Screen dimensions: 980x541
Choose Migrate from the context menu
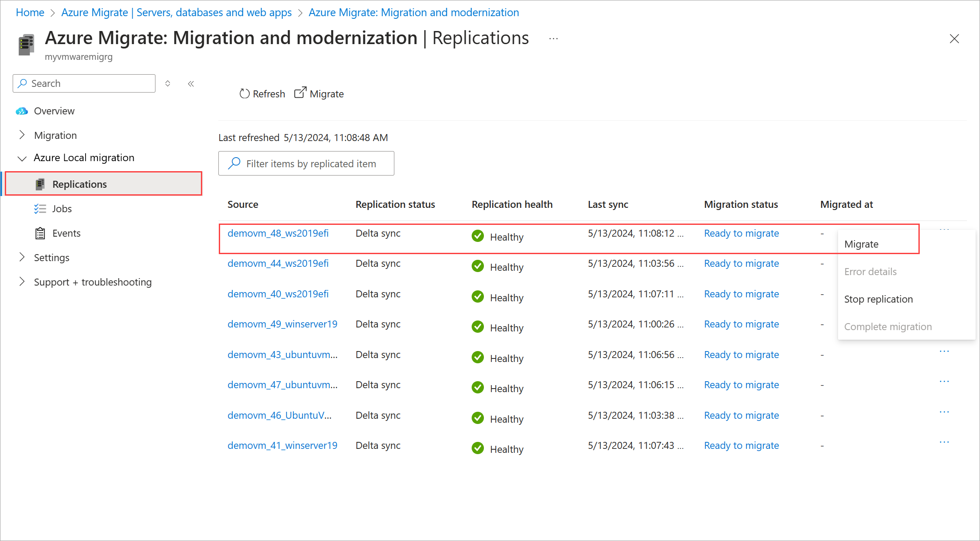[x=861, y=244]
